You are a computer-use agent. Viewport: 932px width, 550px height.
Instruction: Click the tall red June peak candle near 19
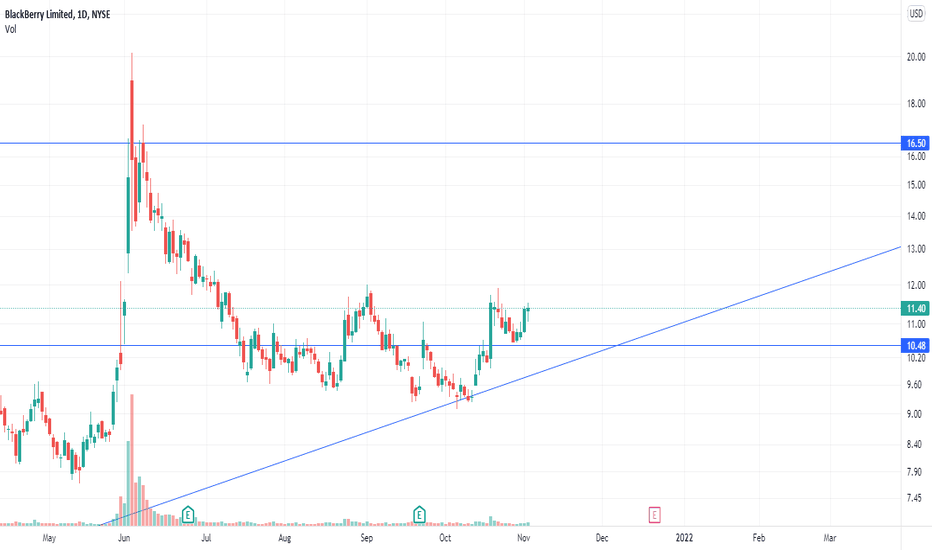click(132, 120)
